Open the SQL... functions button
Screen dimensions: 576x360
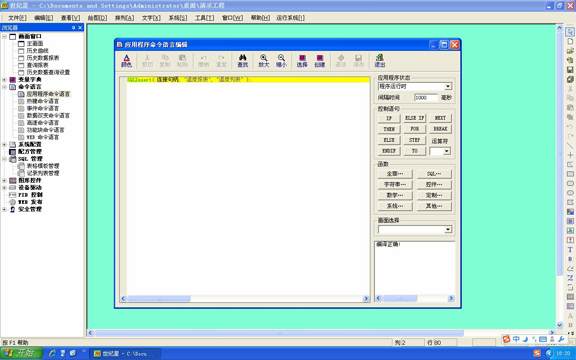tap(434, 173)
